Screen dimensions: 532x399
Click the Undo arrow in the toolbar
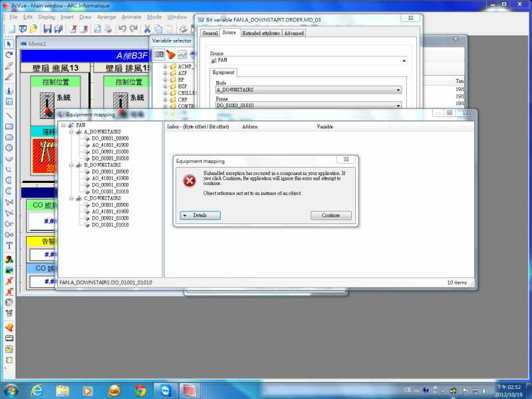122,29
